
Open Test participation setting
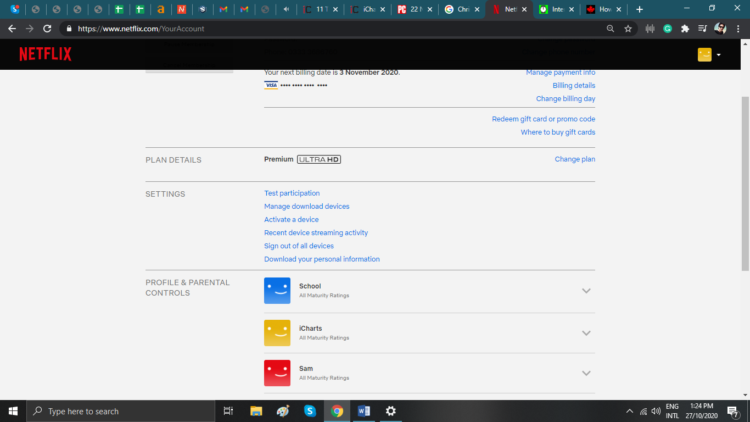(292, 193)
